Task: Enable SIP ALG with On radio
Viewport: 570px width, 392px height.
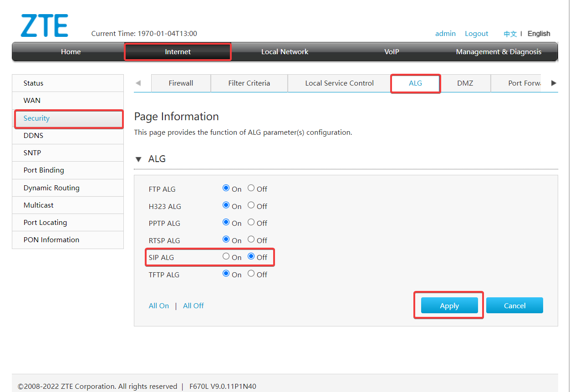Action: (x=226, y=257)
